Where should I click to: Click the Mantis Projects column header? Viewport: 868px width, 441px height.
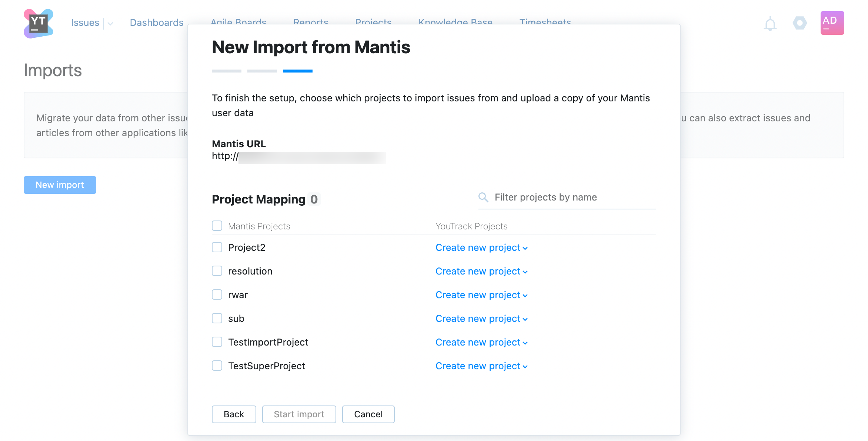click(259, 226)
